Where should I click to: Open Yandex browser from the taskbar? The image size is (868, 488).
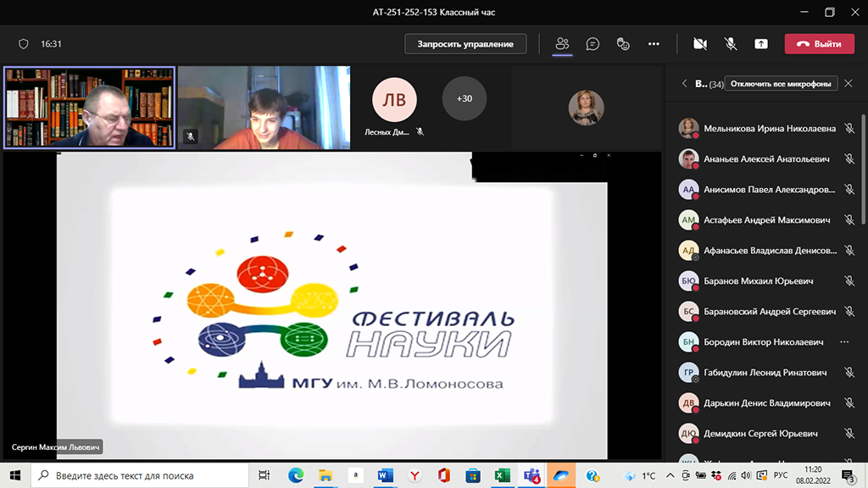point(415,475)
